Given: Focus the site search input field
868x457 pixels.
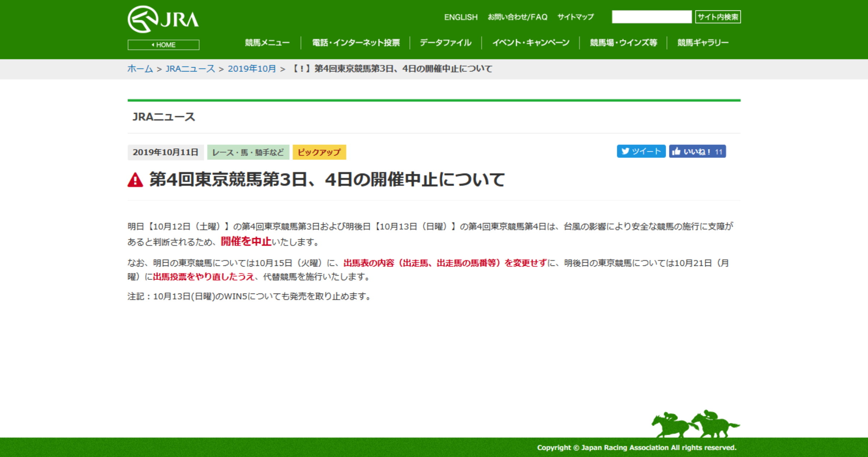Looking at the screenshot, I should tap(651, 17).
